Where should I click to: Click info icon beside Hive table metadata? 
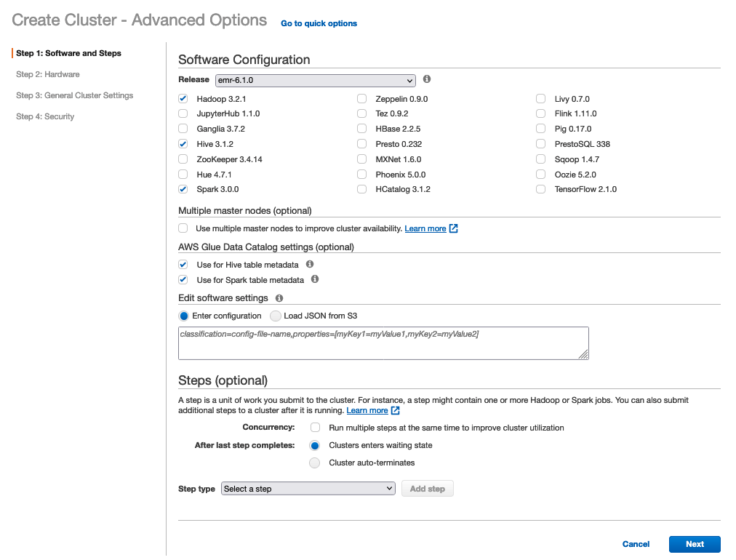310,265
